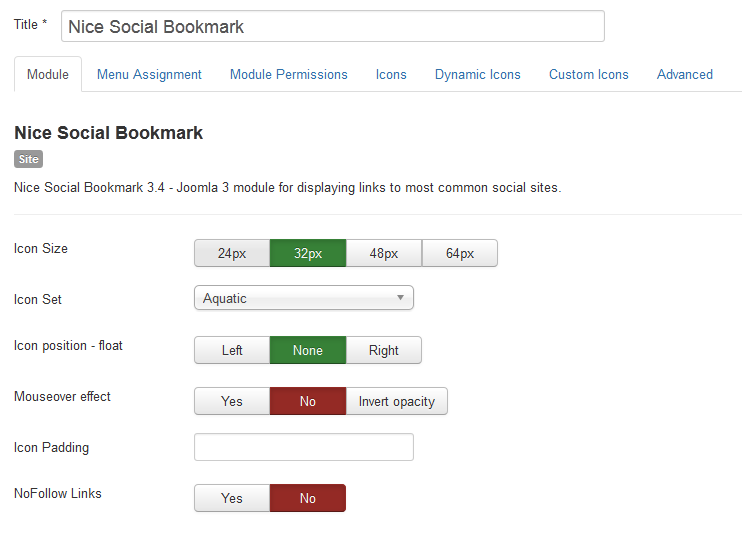Viewport: 742px width, 536px height.
Task: Click the Icon Set dropdown arrow
Action: click(x=400, y=298)
